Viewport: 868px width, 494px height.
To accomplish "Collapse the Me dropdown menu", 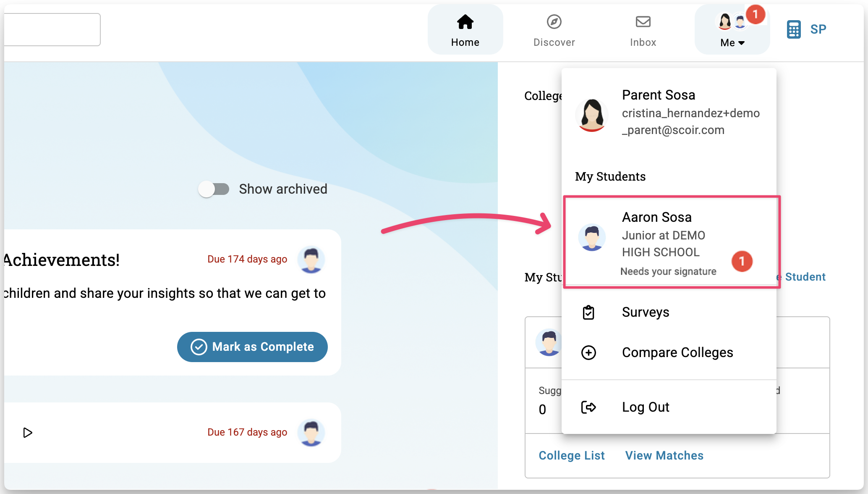I will pos(732,42).
